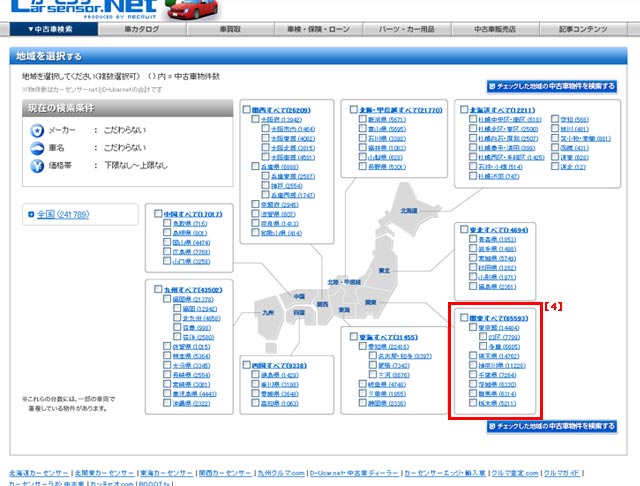Screen dimensions: 640x486
Task: Click bottom チェックした地域の中古車物件を検索する button
Action: tap(551, 427)
